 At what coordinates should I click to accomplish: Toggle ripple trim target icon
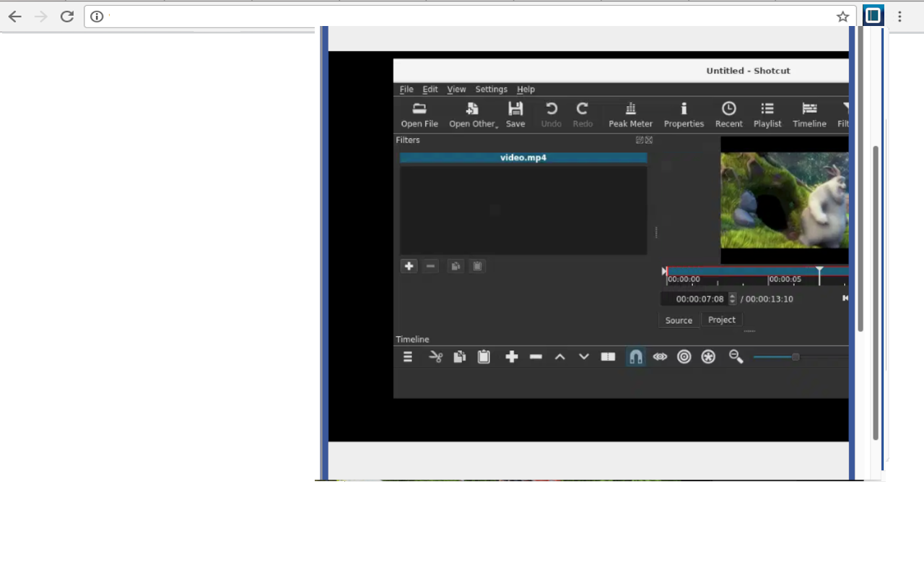[684, 357]
